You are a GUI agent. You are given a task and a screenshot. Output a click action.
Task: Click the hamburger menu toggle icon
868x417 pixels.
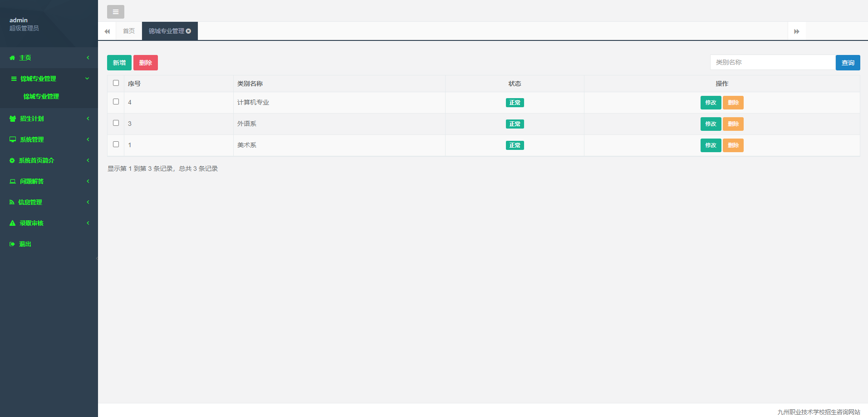click(116, 12)
